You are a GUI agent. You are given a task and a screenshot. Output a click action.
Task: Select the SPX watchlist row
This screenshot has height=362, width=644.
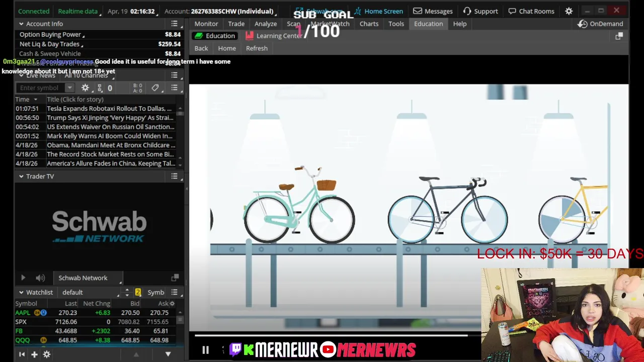(96, 322)
